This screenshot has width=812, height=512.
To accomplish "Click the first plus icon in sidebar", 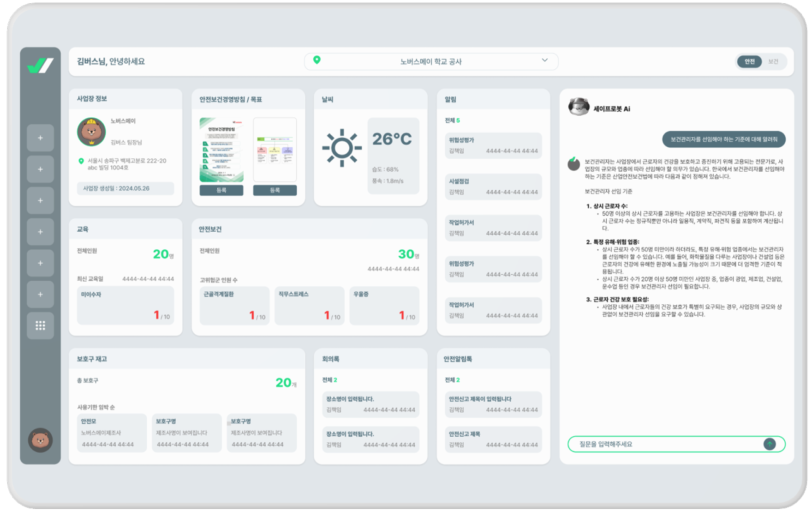I will 40,138.
